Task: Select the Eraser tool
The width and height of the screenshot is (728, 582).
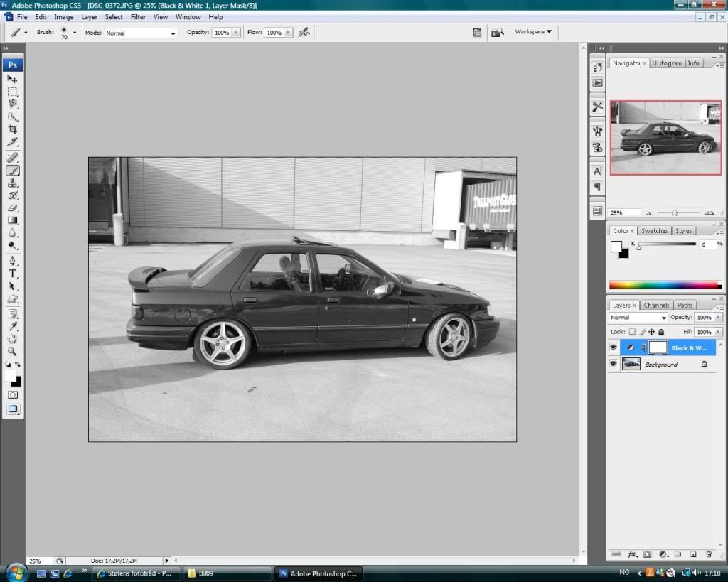Action: pos(13,208)
